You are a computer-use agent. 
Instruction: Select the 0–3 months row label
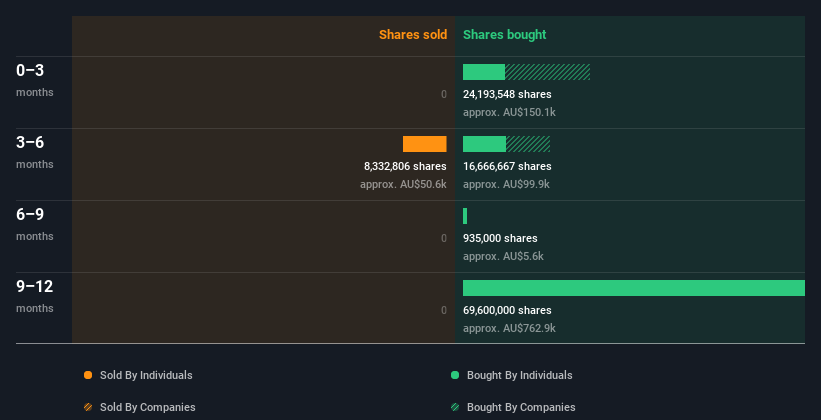pos(35,80)
